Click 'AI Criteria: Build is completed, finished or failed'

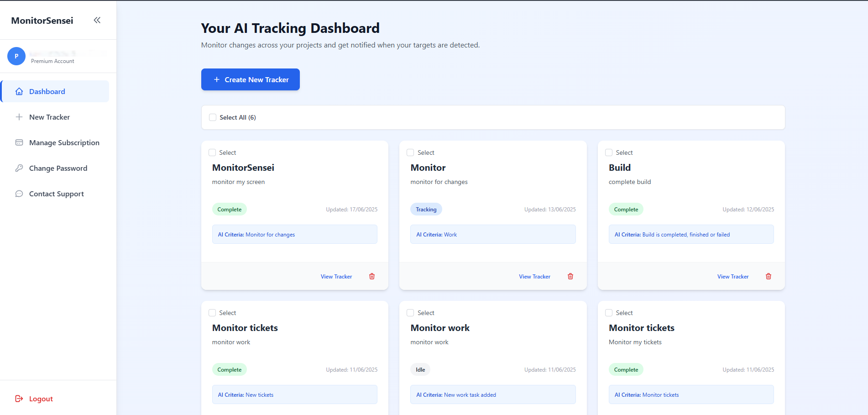pos(691,234)
